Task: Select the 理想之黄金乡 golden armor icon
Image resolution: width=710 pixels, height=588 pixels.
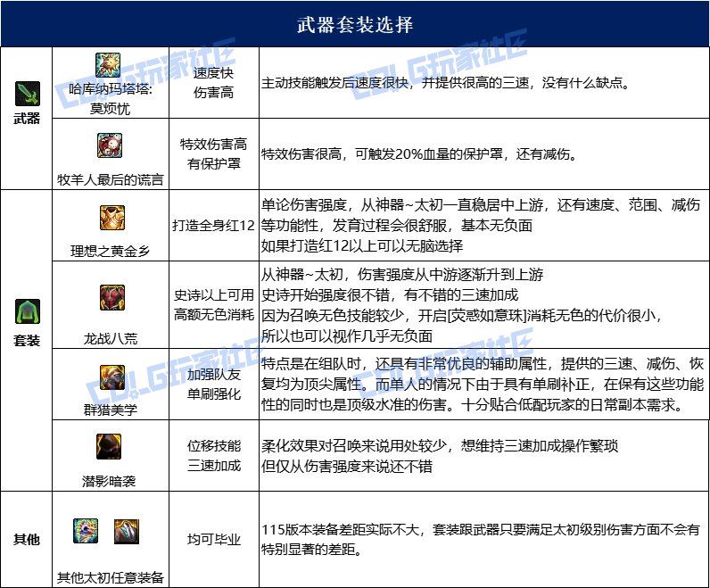Action: (x=112, y=218)
